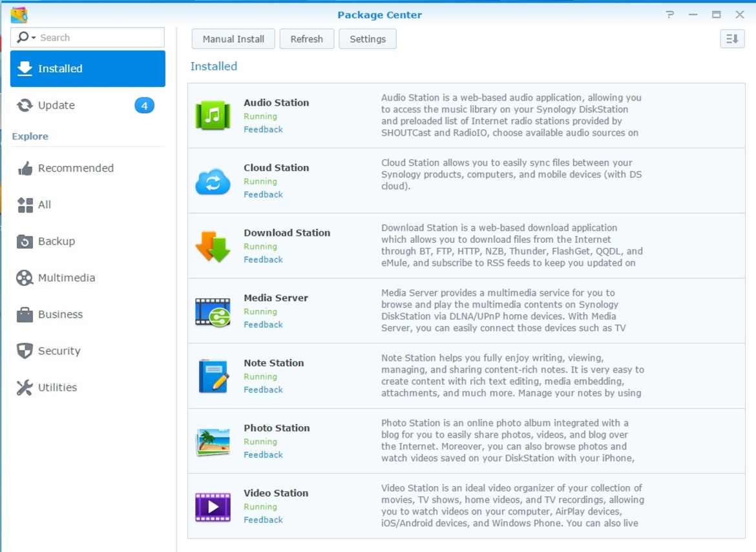This screenshot has height=552, width=756.
Task: Open the Business category
Action: click(x=88, y=314)
